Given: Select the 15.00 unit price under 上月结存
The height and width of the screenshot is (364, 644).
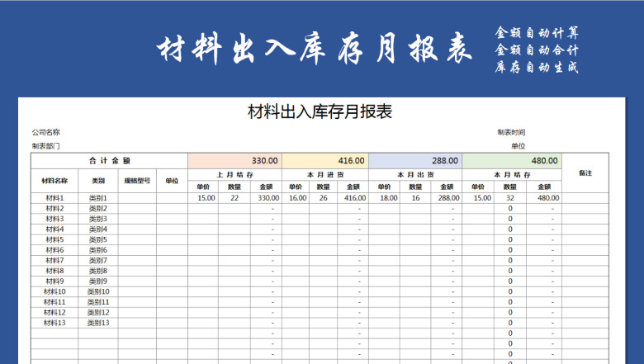Looking at the screenshot, I should [203, 198].
